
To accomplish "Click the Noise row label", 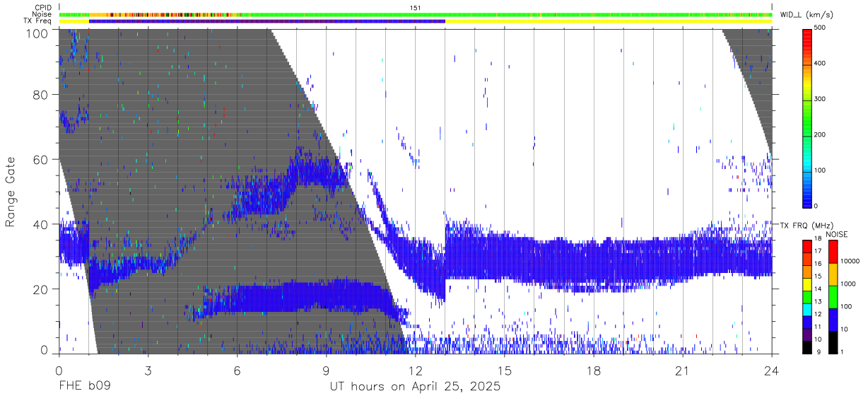I will point(42,14).
